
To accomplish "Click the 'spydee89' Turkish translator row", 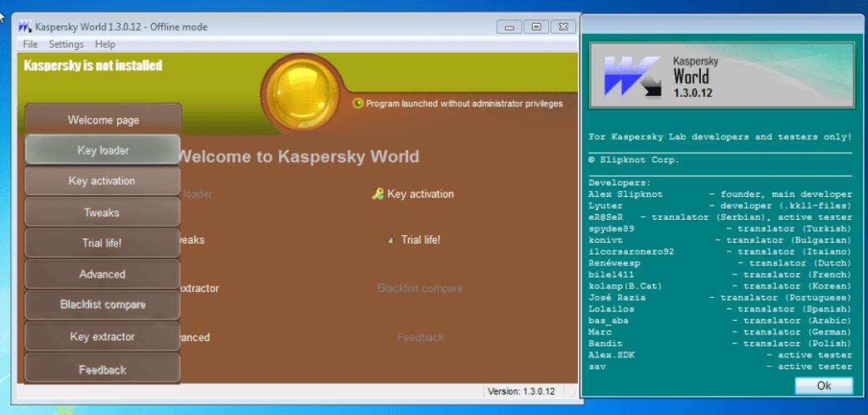I will [720, 229].
